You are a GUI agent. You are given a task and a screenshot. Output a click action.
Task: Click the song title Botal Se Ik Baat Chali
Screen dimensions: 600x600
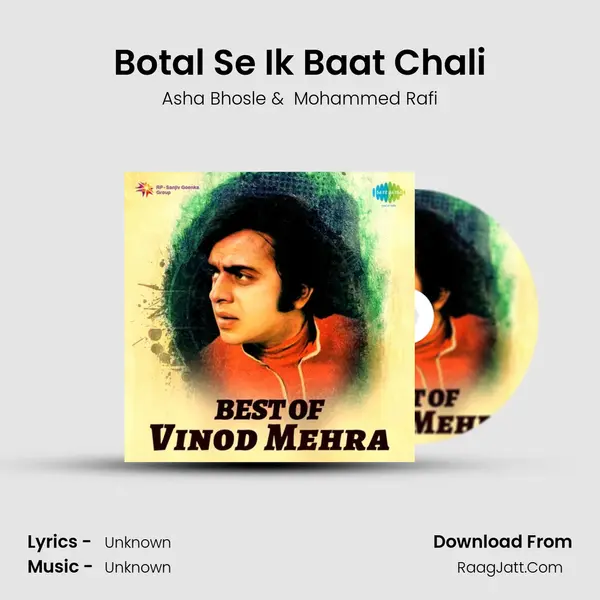click(x=300, y=62)
